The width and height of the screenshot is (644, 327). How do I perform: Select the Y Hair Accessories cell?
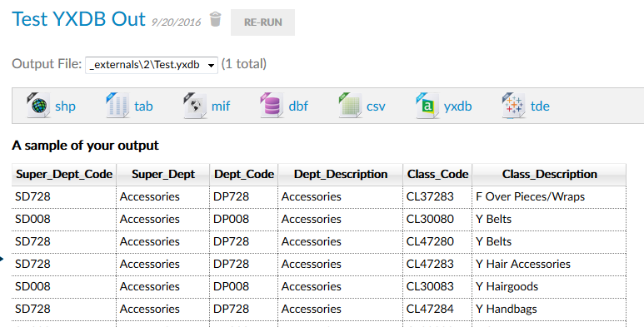coord(549,265)
